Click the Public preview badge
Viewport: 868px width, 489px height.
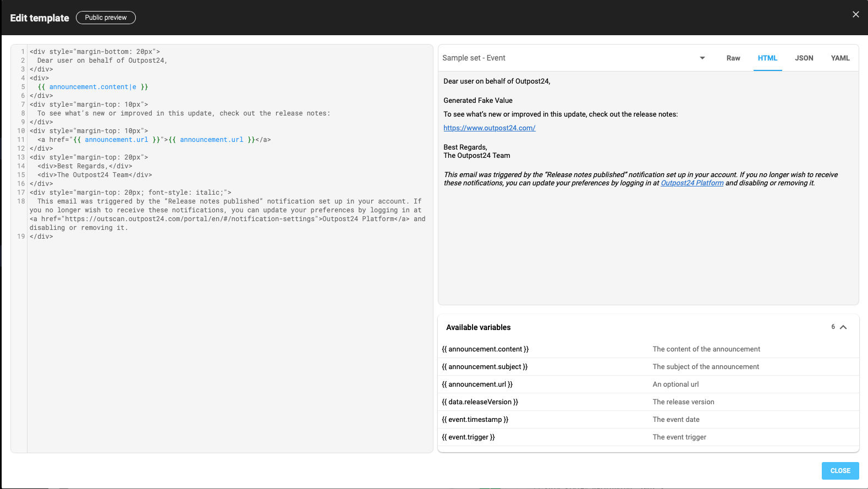106,18
